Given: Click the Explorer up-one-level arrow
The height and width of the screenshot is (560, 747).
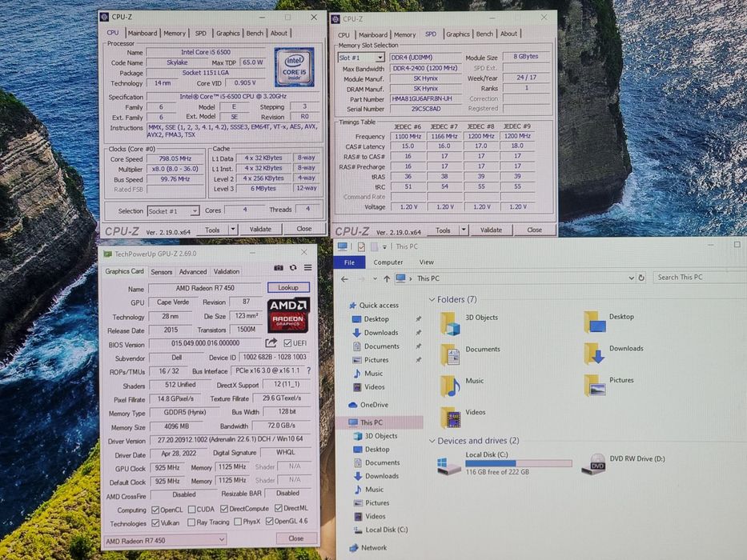Looking at the screenshot, I should point(387,278).
